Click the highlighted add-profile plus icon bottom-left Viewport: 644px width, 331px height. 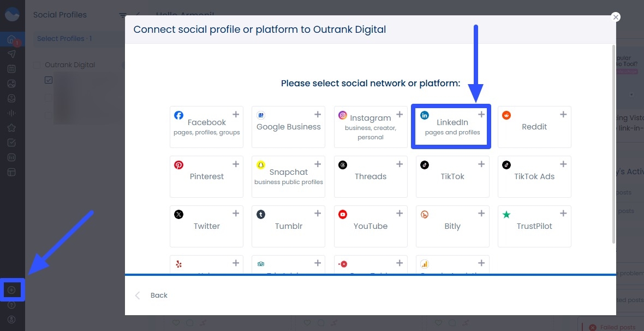click(11, 289)
